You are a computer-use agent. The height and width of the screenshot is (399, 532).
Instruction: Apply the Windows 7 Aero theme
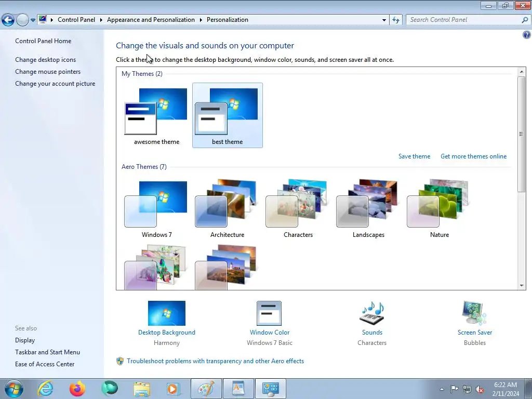point(156,208)
